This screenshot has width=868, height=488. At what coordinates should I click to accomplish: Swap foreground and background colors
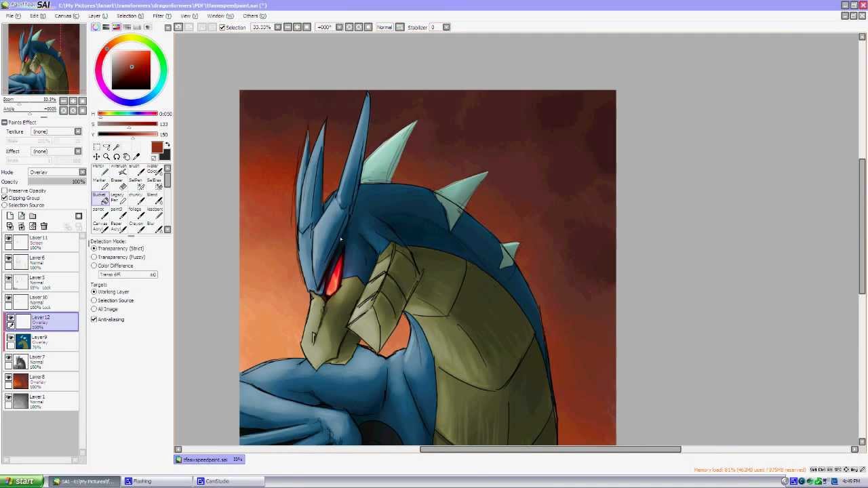[167, 145]
